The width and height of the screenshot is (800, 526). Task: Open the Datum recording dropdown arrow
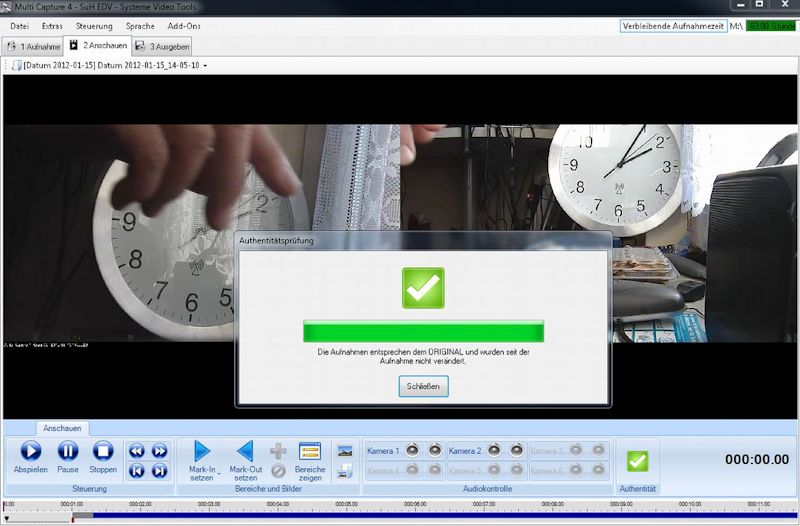(205, 66)
